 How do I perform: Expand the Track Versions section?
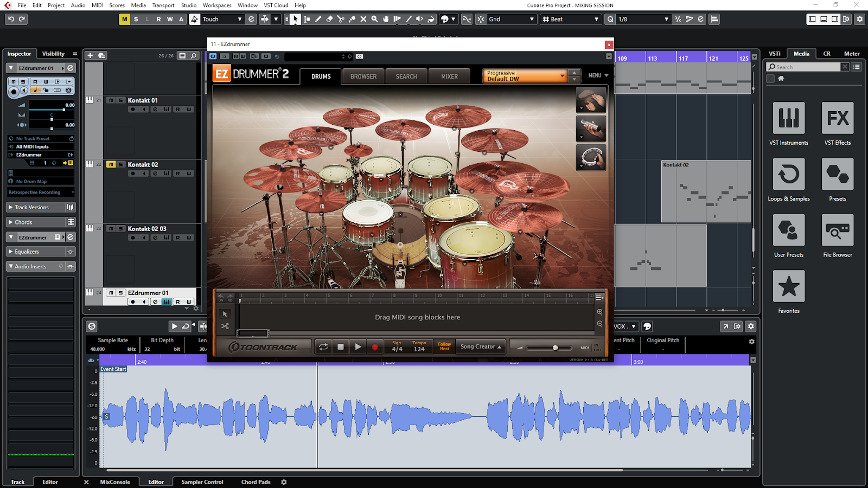pos(41,207)
